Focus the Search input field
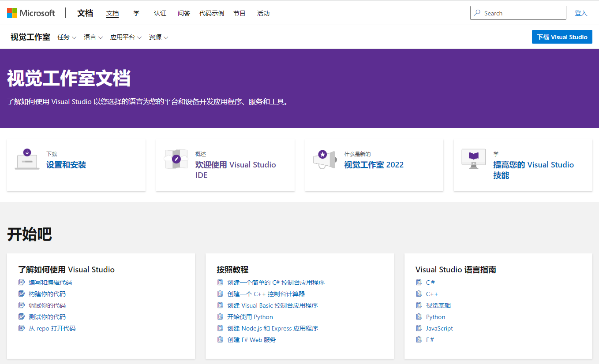This screenshot has height=364, width=599. click(523, 13)
